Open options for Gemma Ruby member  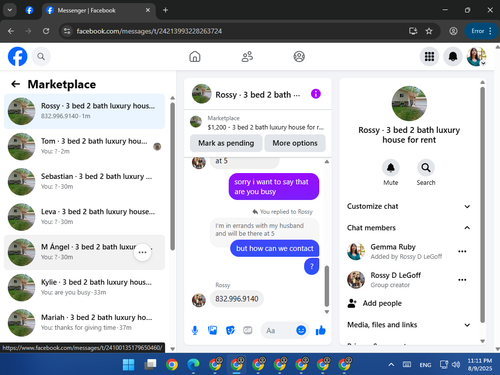coord(462,251)
